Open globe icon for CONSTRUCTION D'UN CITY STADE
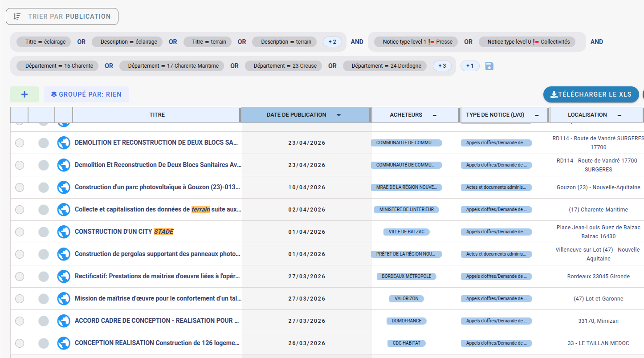This screenshot has height=358, width=644. pyautogui.click(x=64, y=232)
